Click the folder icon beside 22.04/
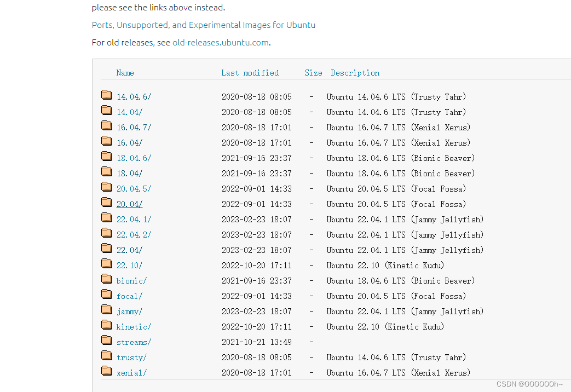 (107, 249)
